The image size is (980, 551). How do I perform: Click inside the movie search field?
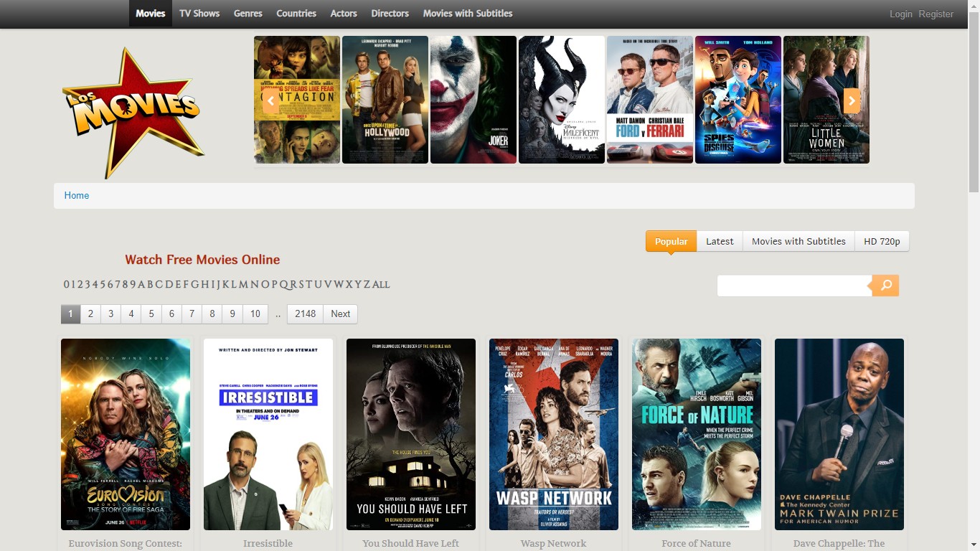tap(794, 286)
